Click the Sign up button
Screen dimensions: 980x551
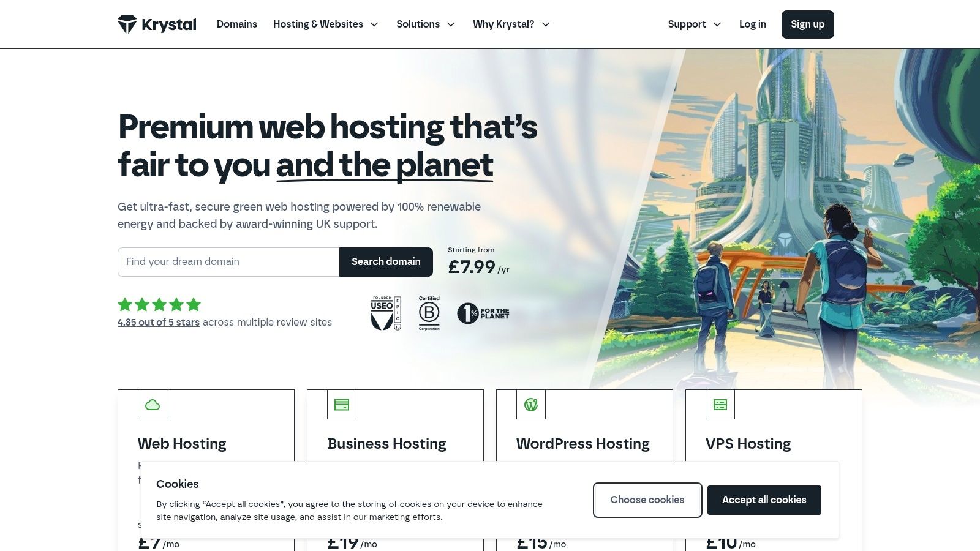pos(807,24)
